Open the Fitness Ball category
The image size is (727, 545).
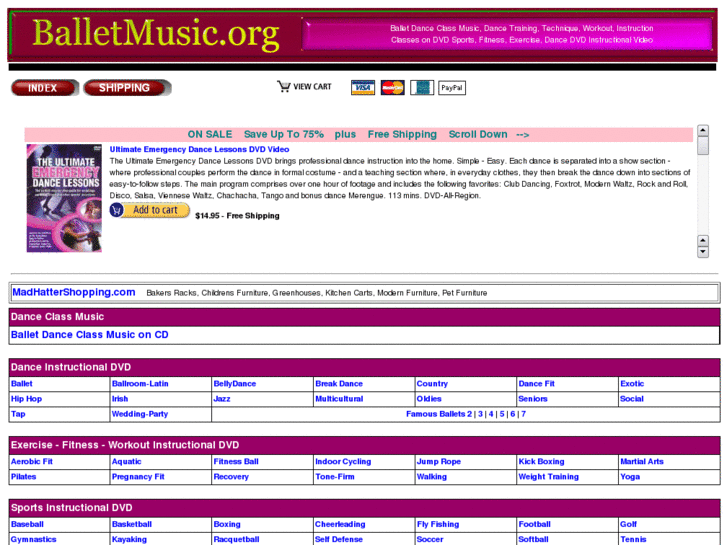click(x=236, y=462)
